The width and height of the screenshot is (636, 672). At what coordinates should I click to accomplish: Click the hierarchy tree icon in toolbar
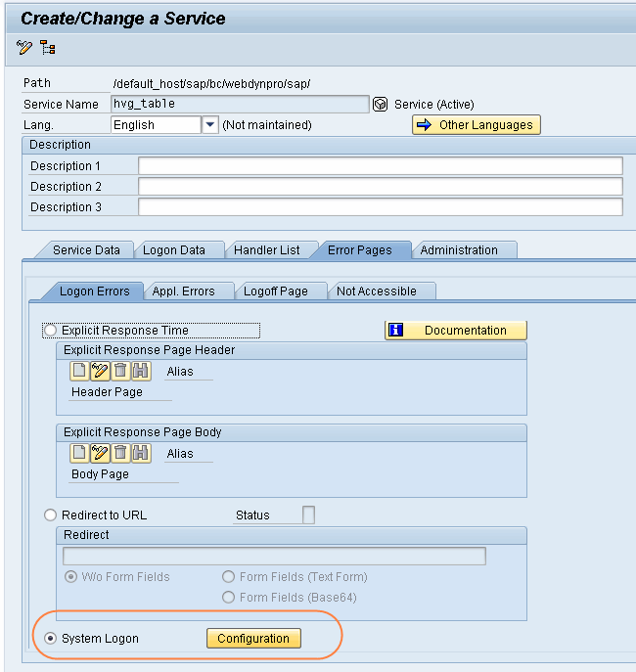pyautogui.click(x=48, y=48)
